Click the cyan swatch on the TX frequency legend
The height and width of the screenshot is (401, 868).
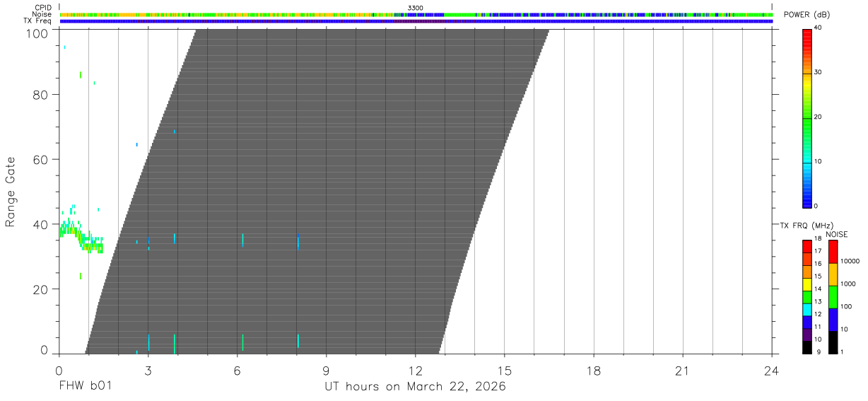point(807,309)
